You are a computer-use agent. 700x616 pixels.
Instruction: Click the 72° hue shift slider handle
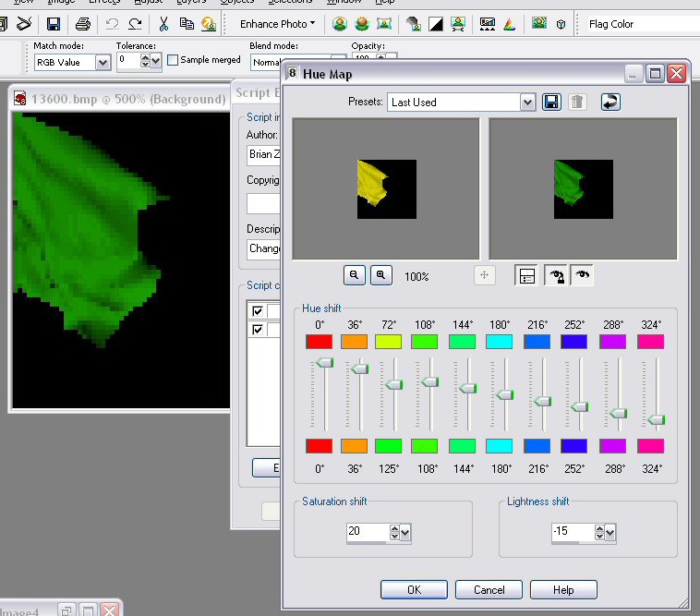point(393,383)
